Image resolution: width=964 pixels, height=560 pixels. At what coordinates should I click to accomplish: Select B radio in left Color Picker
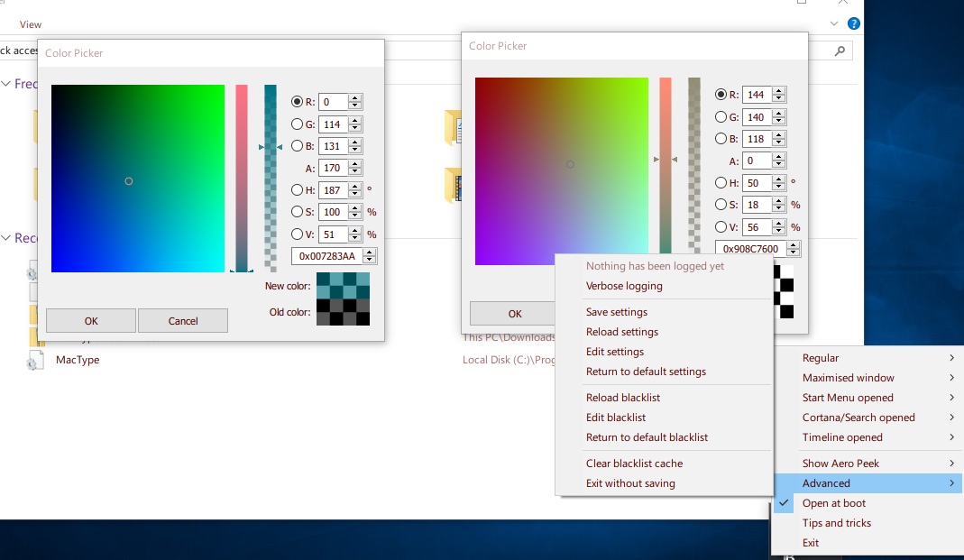pyautogui.click(x=297, y=146)
